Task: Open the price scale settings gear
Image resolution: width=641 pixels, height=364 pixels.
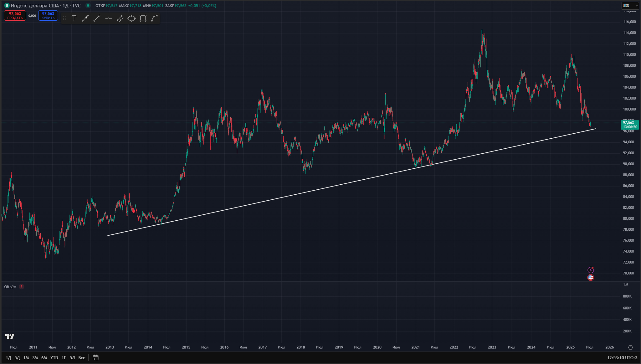Action: point(630,347)
